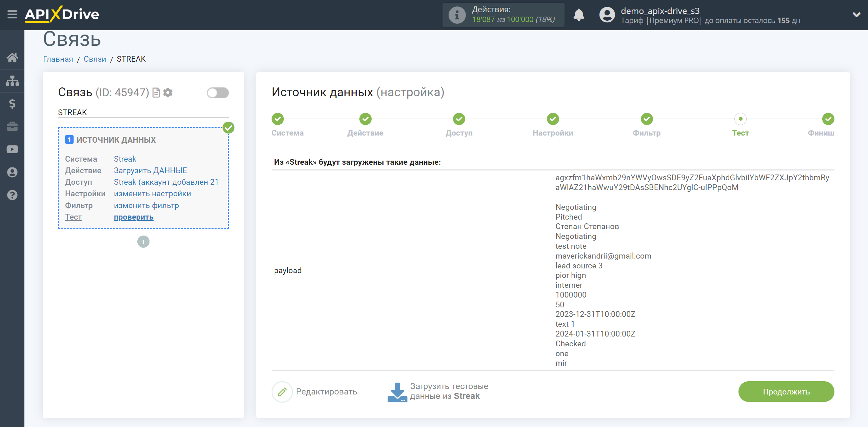This screenshot has width=868, height=427.
Task: Click the Streak system link
Action: [125, 159]
